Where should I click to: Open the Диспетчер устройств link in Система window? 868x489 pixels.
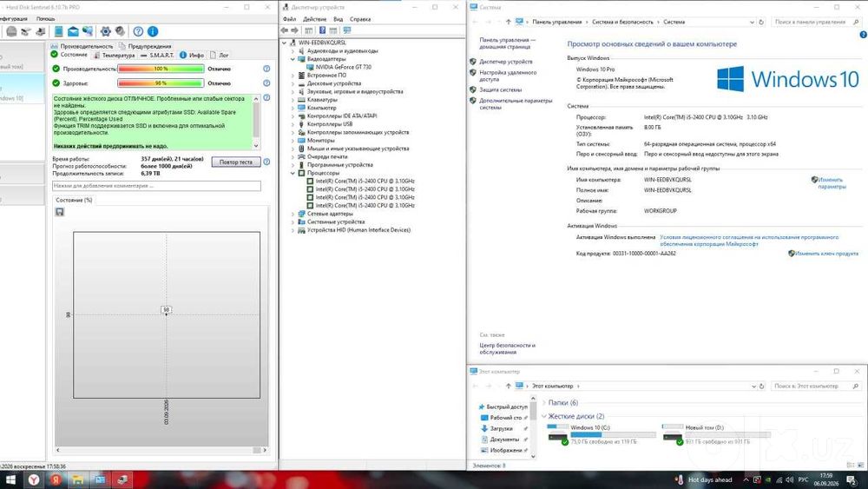pos(505,62)
